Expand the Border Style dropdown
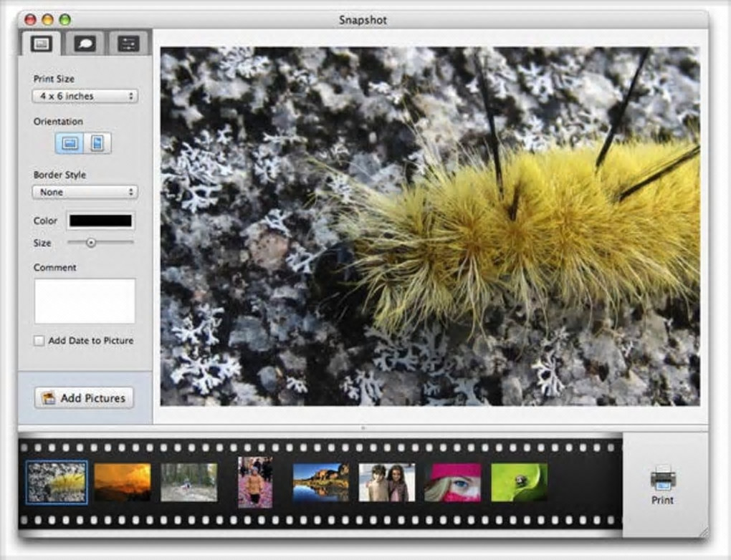The image size is (731, 560). tap(85, 192)
